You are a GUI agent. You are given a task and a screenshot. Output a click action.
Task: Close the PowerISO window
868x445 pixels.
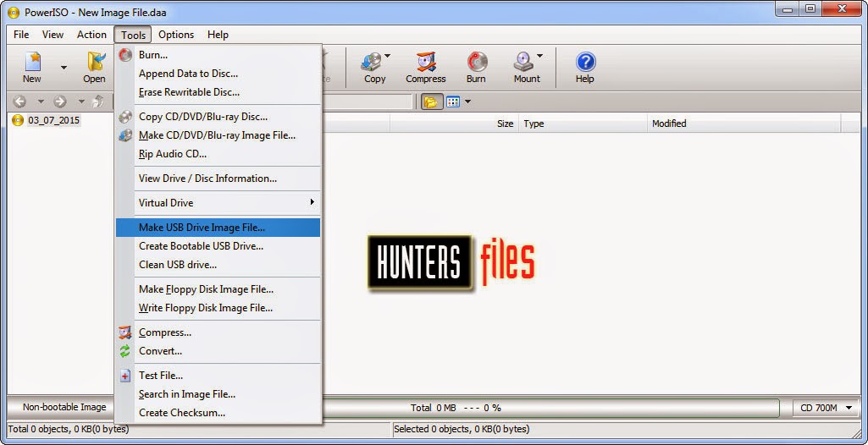click(x=842, y=9)
